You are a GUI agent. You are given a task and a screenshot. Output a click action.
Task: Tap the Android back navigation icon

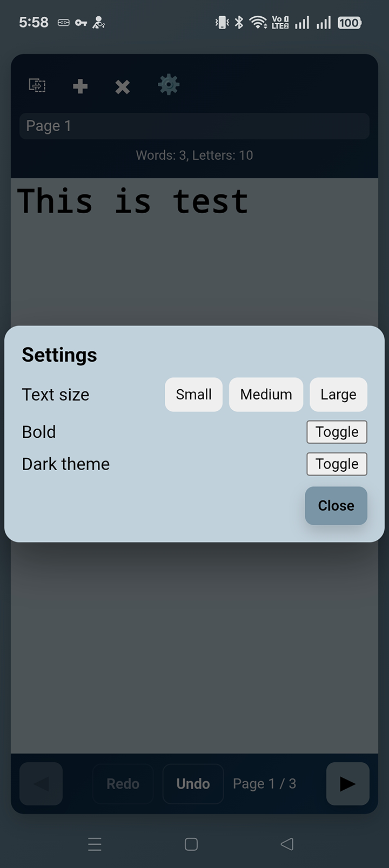click(x=287, y=844)
